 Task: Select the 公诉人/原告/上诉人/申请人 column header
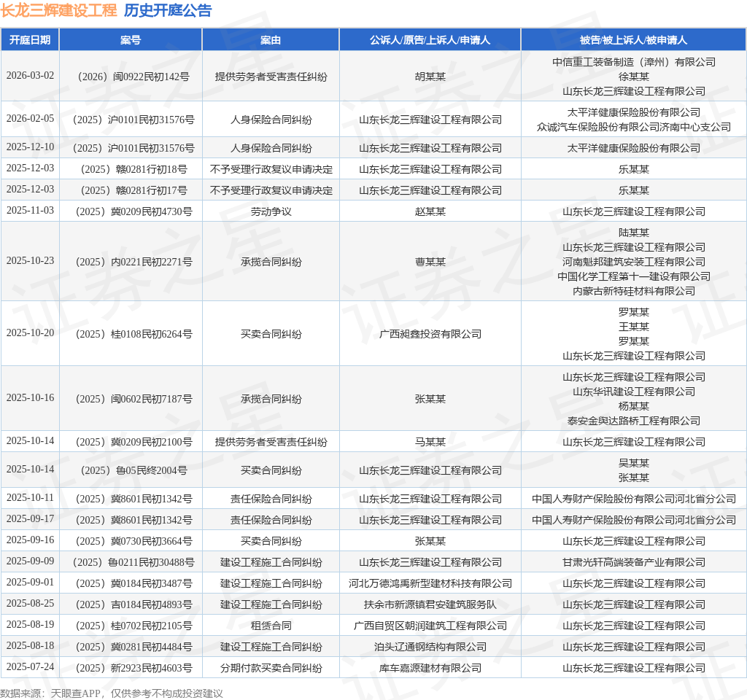coord(430,40)
